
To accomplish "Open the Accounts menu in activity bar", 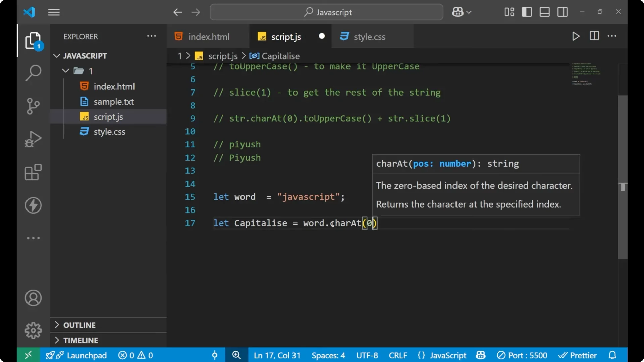I will click(x=33, y=298).
